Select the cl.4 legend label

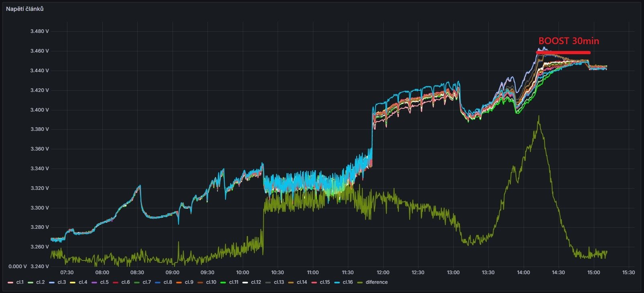pos(83,282)
